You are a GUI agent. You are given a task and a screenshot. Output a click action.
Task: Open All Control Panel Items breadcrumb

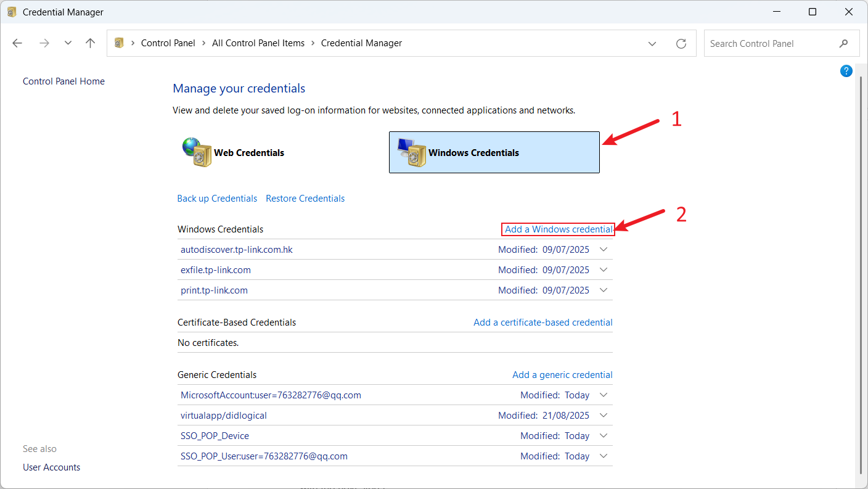coord(258,43)
